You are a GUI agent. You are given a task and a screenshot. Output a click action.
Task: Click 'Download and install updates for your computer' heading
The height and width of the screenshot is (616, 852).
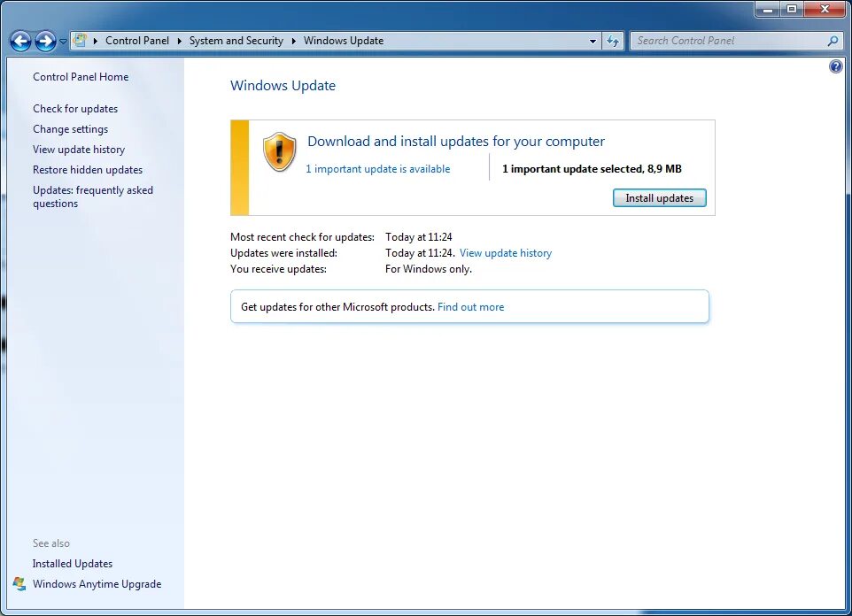tap(456, 142)
